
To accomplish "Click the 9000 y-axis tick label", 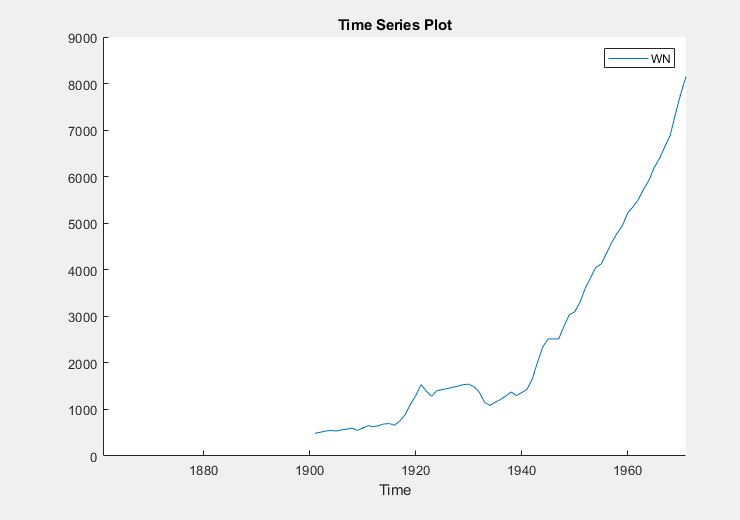I will point(81,38).
